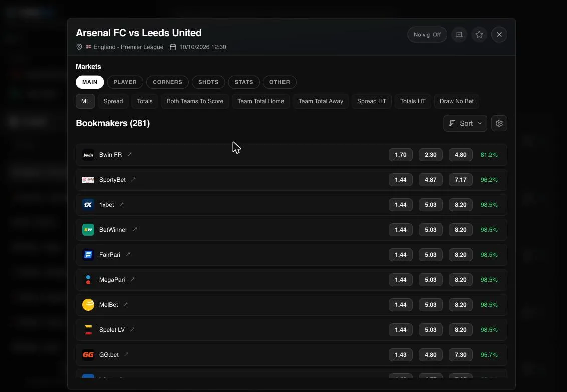Click SportyBet away odds 7.17

pos(461,180)
